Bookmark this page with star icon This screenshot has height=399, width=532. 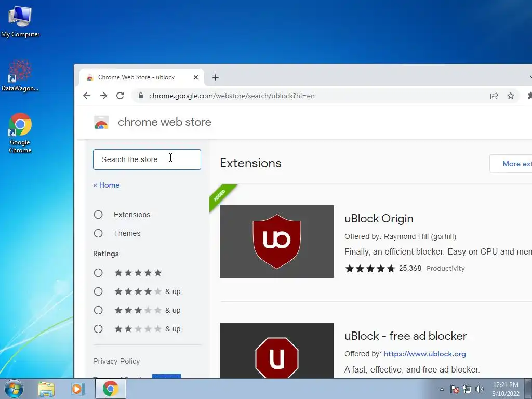(511, 96)
